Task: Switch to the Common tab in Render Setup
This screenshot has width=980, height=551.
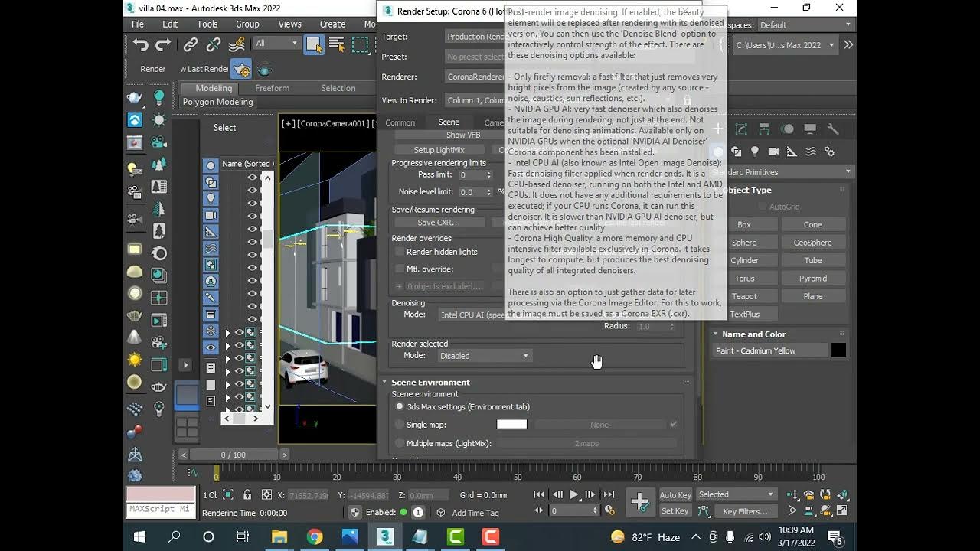Action: coord(400,122)
